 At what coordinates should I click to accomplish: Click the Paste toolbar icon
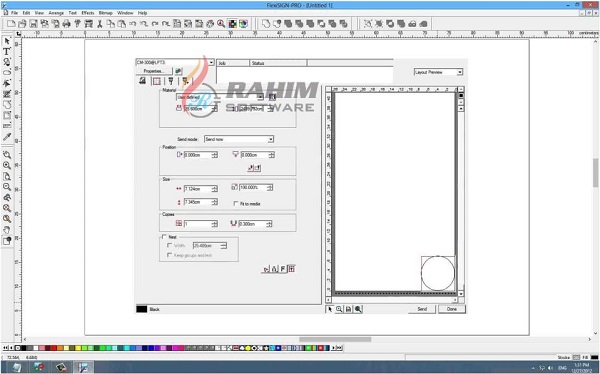click(x=122, y=24)
